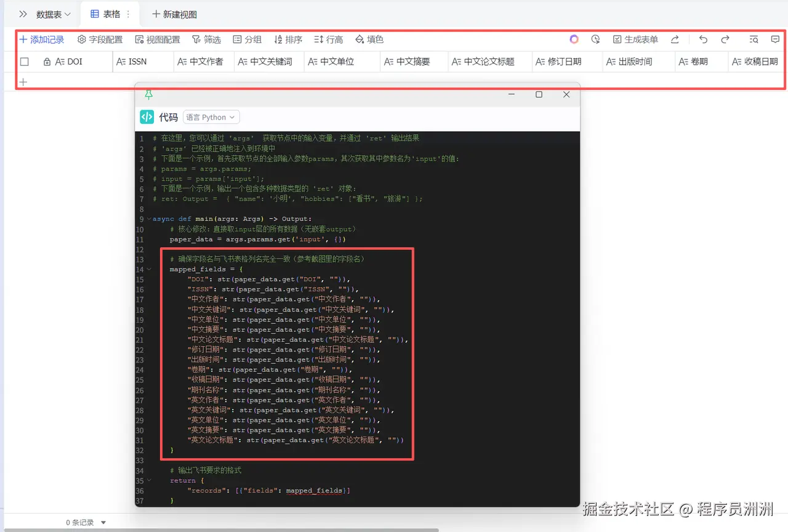
Task: Collapse the mapped_fields code fold
Action: [148, 270]
